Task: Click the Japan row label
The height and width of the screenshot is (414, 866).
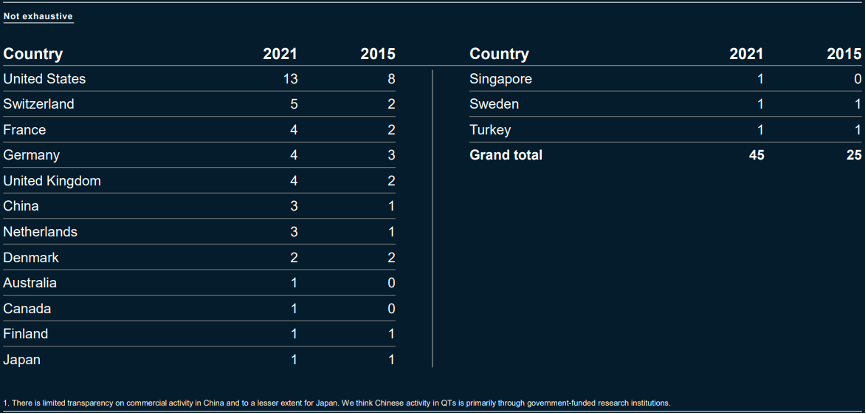Action: (x=22, y=360)
